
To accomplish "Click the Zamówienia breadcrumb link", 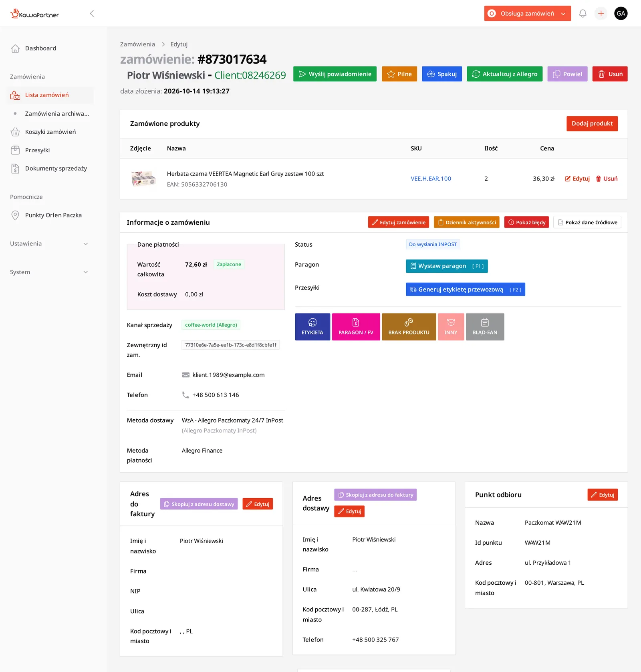I will pos(137,44).
